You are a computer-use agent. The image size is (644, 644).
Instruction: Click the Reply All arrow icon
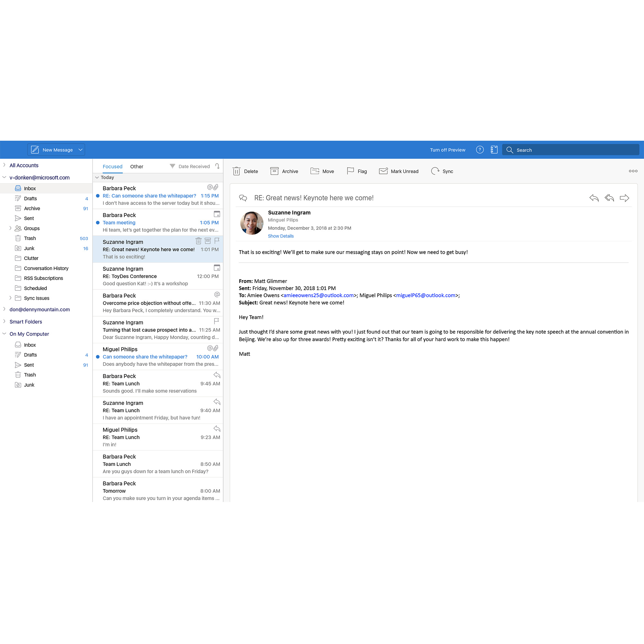click(x=609, y=198)
